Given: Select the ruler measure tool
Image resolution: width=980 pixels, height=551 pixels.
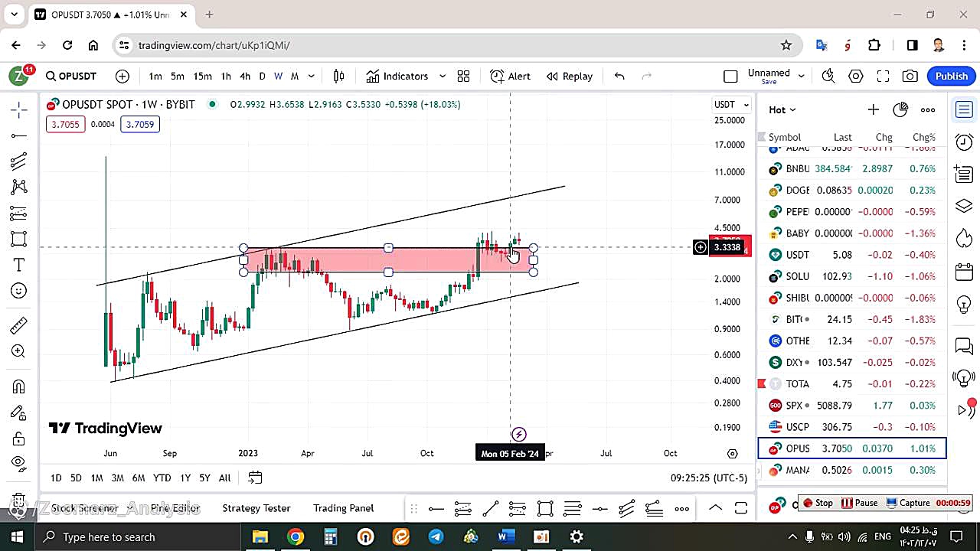Looking at the screenshot, I should coord(19,325).
